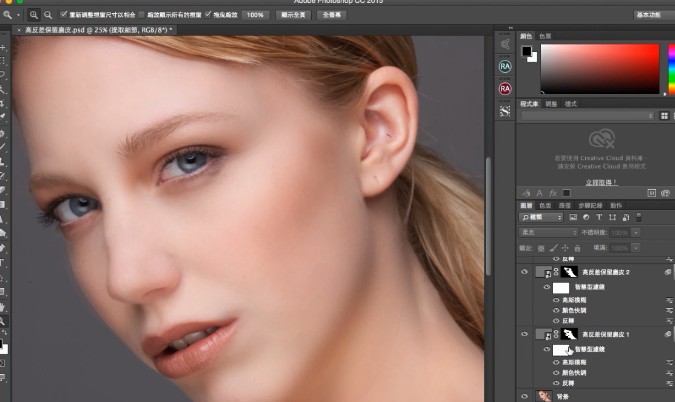Select the 背景 layer thumbnail

tap(544, 396)
